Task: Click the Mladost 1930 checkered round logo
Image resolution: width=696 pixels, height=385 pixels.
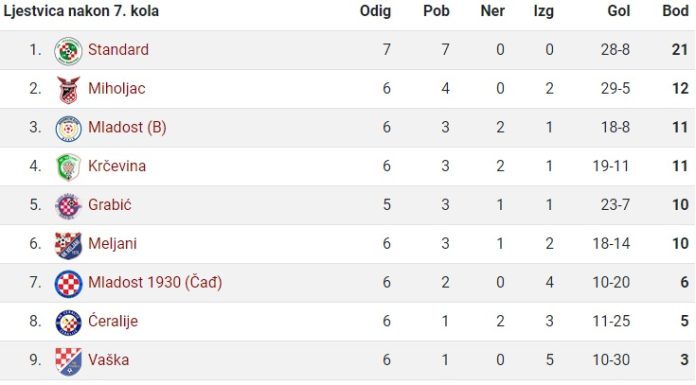Action: [68, 283]
